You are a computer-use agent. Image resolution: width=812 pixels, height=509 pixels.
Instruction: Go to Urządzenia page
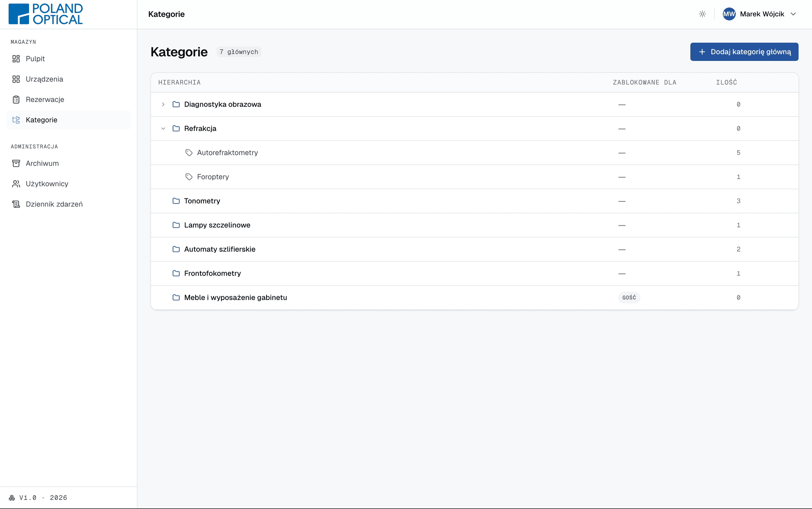tap(68, 79)
